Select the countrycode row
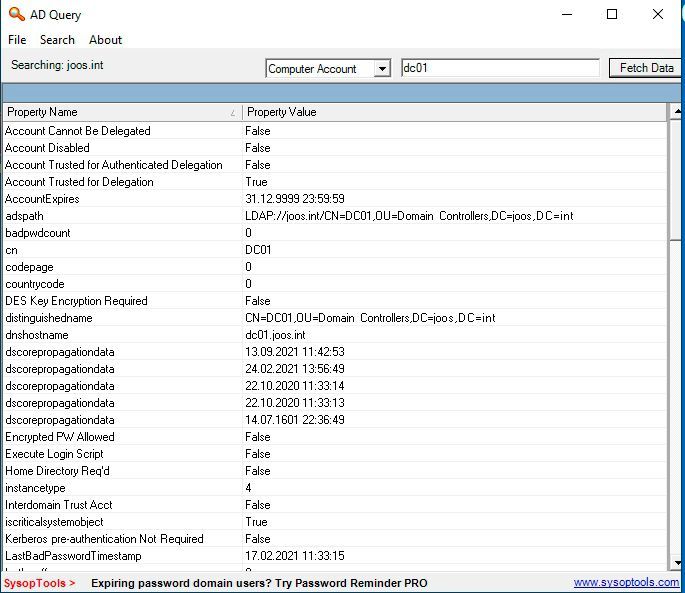Screen dimensions: 685x593 click(x=335, y=284)
